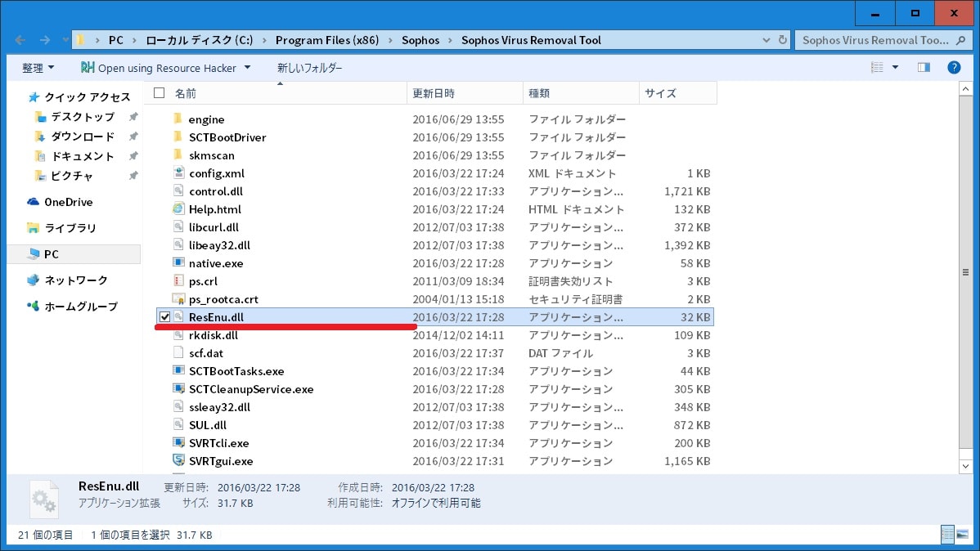This screenshot has height=551, width=980.
Task: Select ネットワーク in navigation pane
Action: [68, 280]
